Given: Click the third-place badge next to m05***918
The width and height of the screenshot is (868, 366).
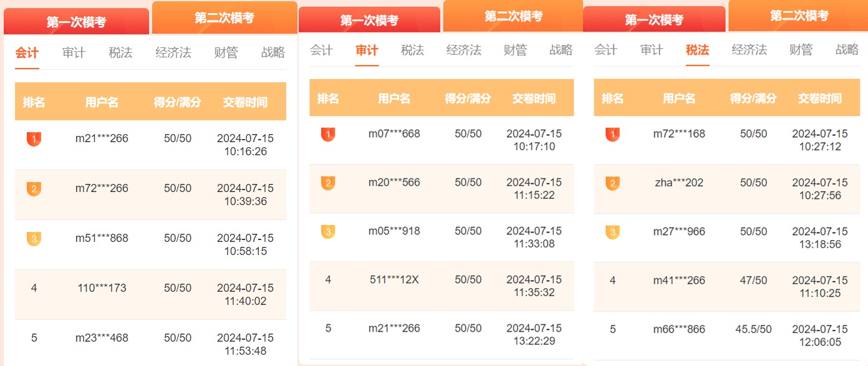Looking at the screenshot, I should pos(328,231).
